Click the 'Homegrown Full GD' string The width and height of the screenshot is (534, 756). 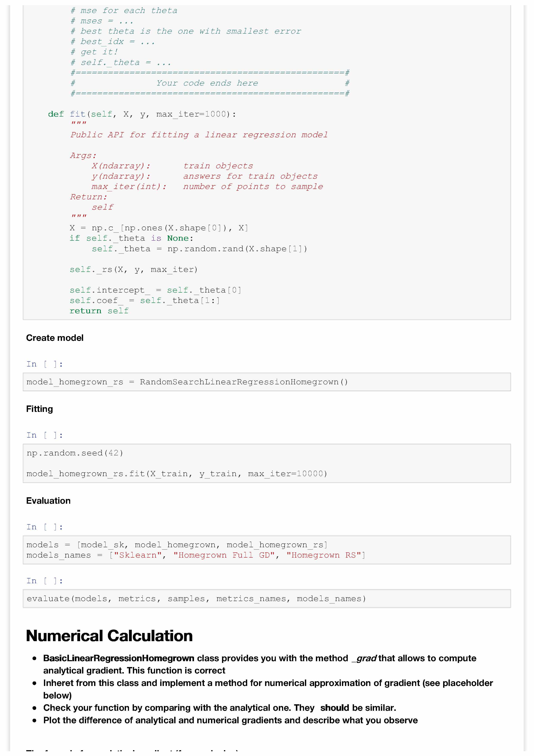224,555
